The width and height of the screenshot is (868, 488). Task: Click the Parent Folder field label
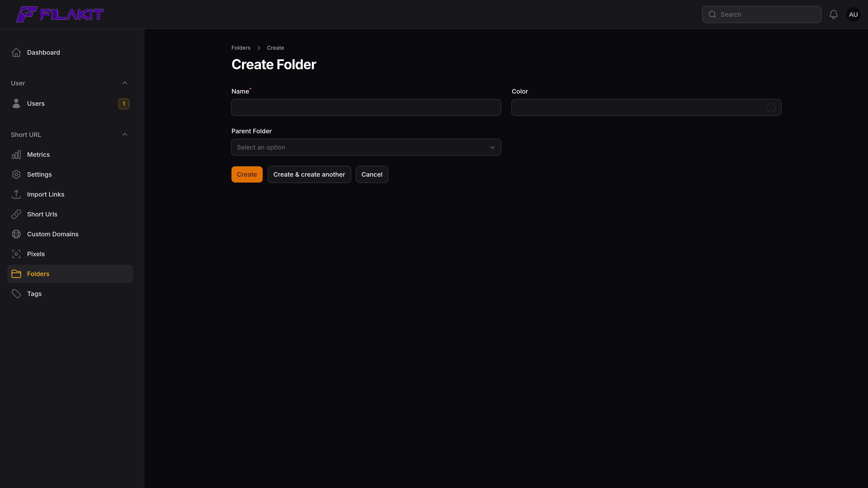[x=251, y=131]
